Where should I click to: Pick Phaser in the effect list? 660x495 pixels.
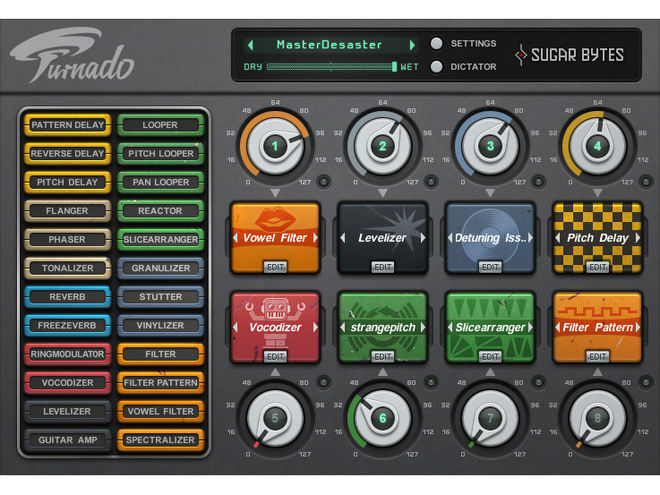pyautogui.click(x=67, y=240)
